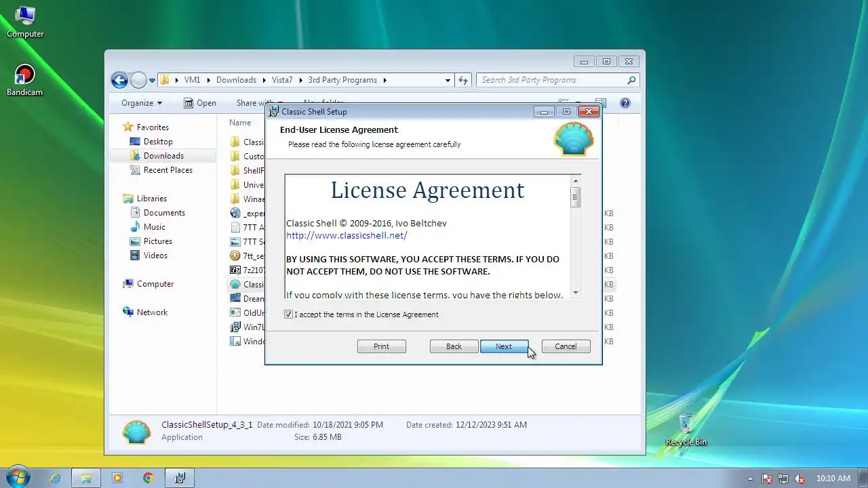Select Favorites in navigation pane
The image size is (868, 488).
[x=153, y=127]
